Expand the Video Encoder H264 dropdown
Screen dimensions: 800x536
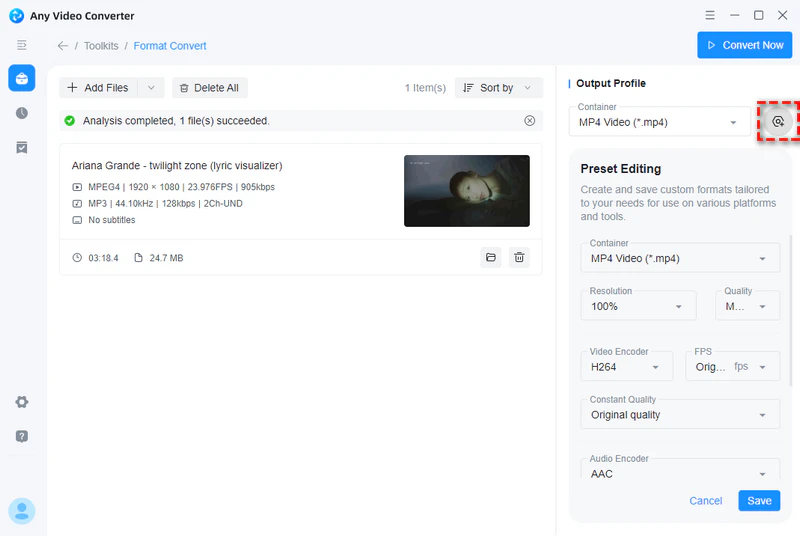(x=626, y=367)
